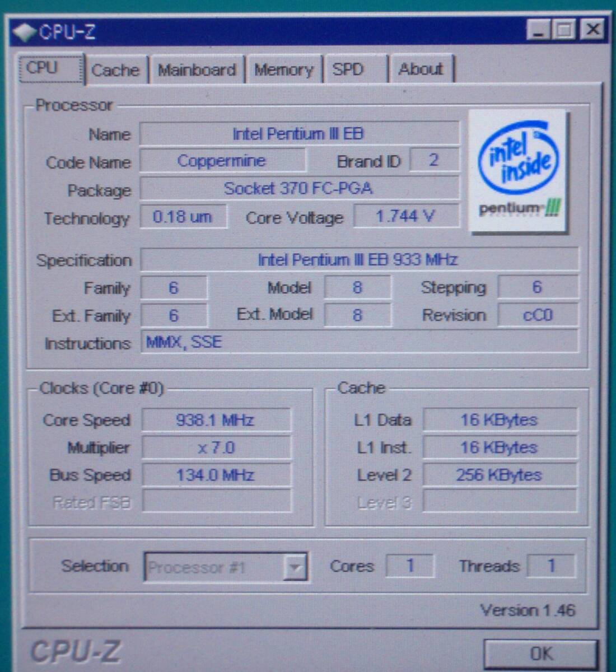Image resolution: width=616 pixels, height=672 pixels.
Task: Click the empty Rated FSB field
Action: pos(216,501)
